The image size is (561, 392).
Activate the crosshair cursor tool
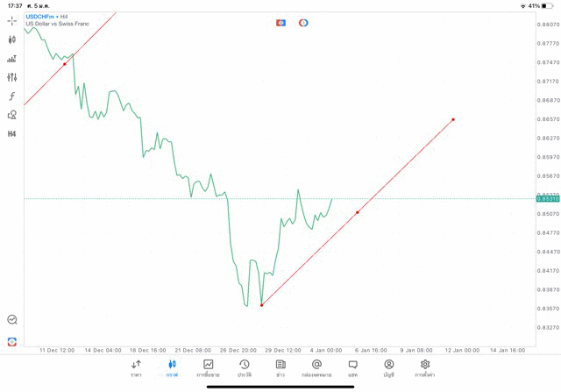tap(12, 20)
